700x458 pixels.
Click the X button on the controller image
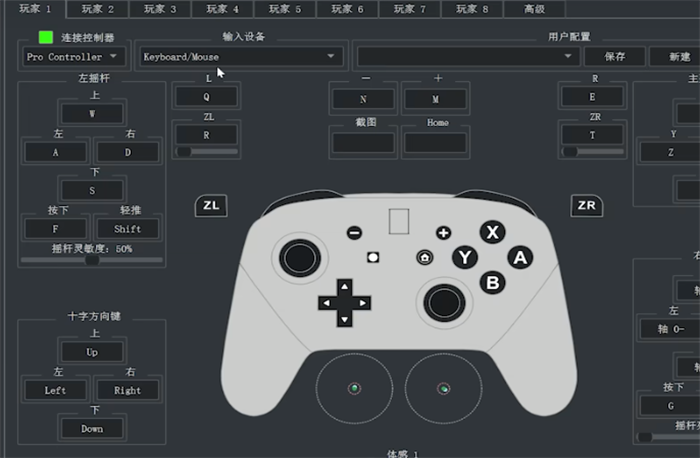(492, 232)
